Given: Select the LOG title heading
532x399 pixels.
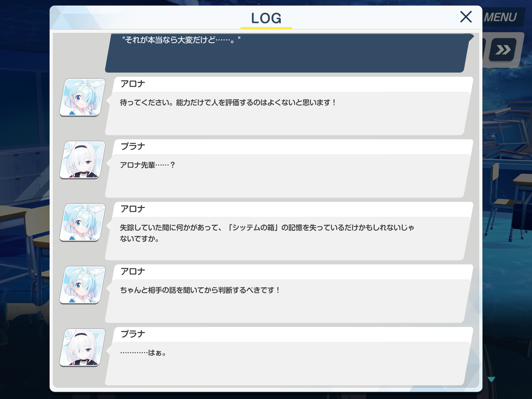Looking at the screenshot, I should tap(266, 18).
